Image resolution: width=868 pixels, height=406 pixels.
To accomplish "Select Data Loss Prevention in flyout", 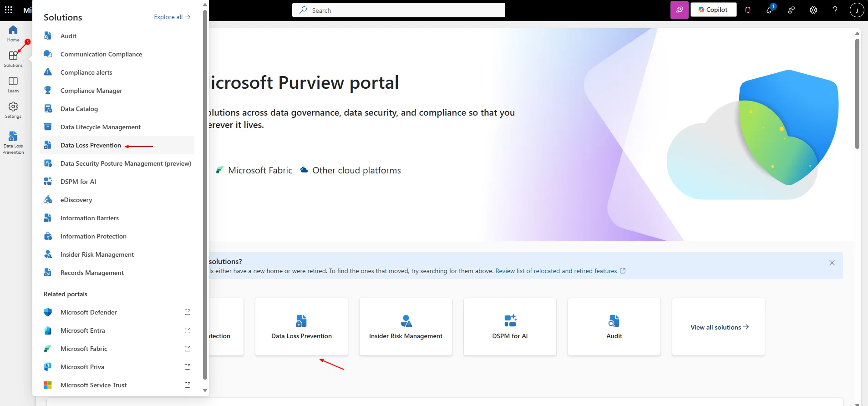I will click(x=117, y=145).
